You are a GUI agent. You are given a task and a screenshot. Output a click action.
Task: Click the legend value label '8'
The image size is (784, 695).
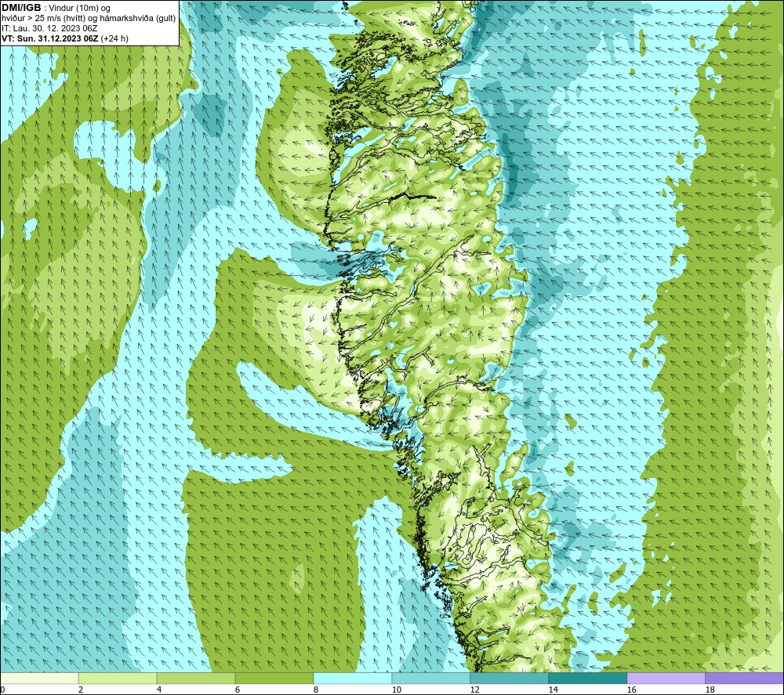(x=315, y=690)
